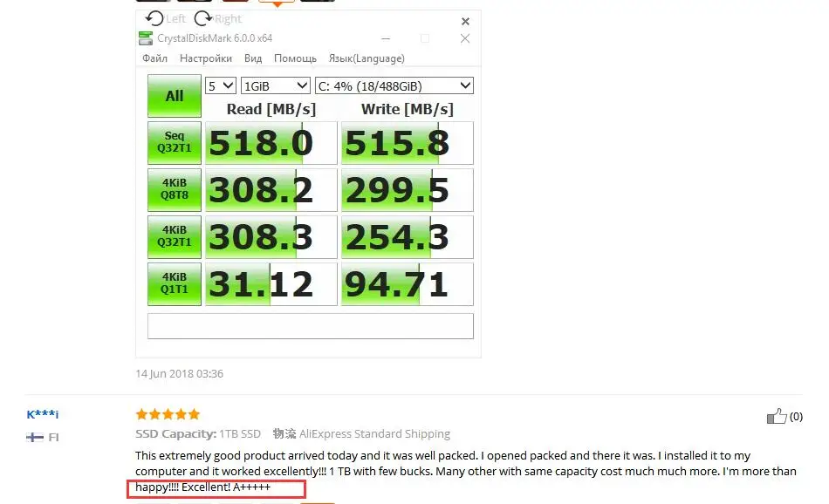Close the CrystalDiskMark window
829x504 pixels.
click(x=465, y=38)
